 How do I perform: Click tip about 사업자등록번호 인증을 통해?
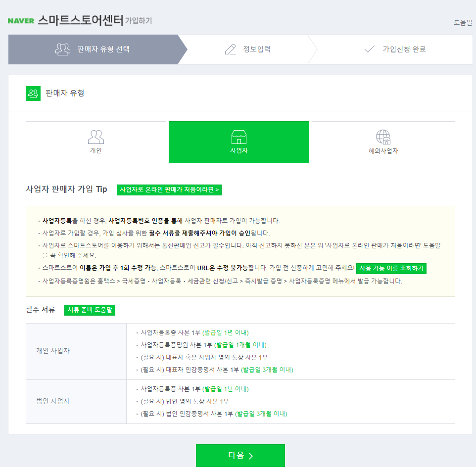tap(161, 221)
